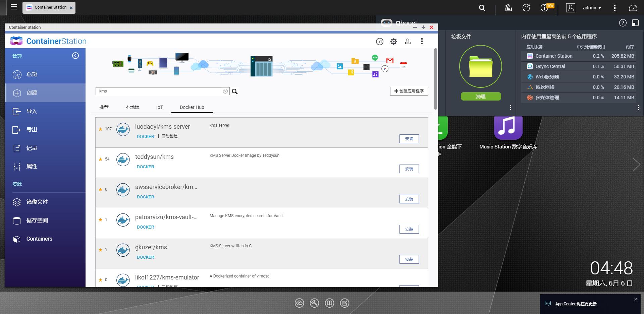Viewport: 644px width, 314px height.
Task: Clear the kms search text
Action: 225,91
